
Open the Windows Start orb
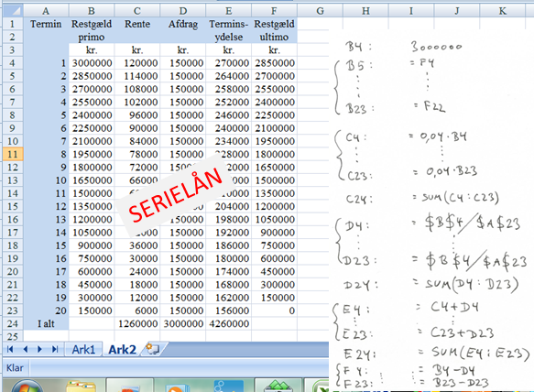pos(27,387)
